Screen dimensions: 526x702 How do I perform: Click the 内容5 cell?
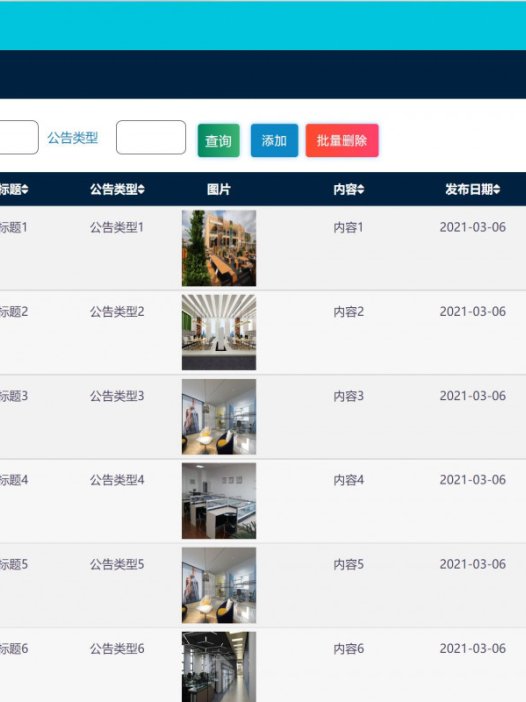click(x=348, y=564)
